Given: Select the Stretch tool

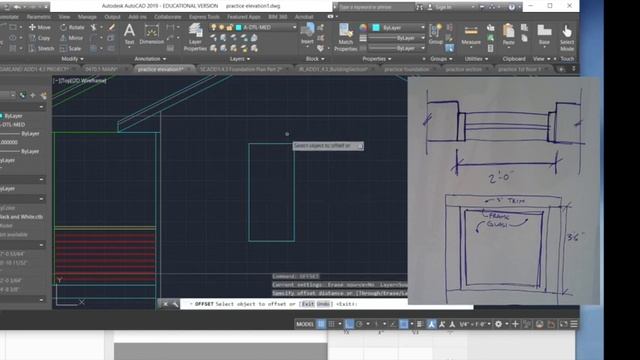Looking at the screenshot, I should coord(41,48).
